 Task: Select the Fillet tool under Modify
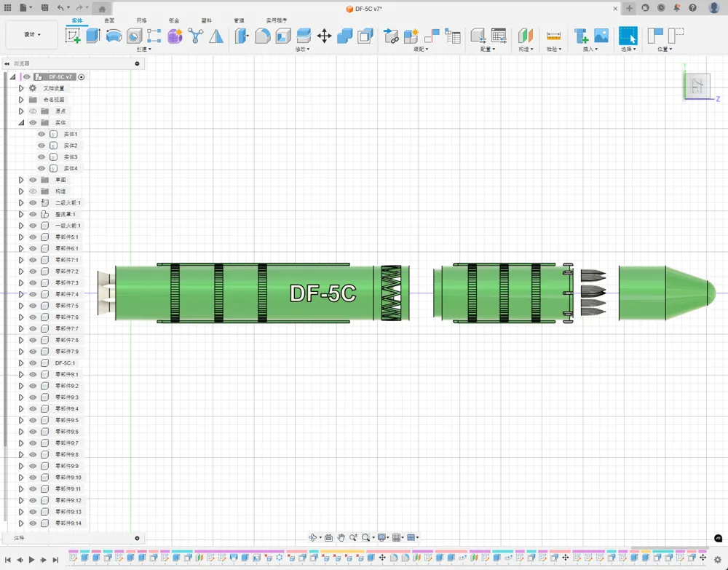[263, 36]
